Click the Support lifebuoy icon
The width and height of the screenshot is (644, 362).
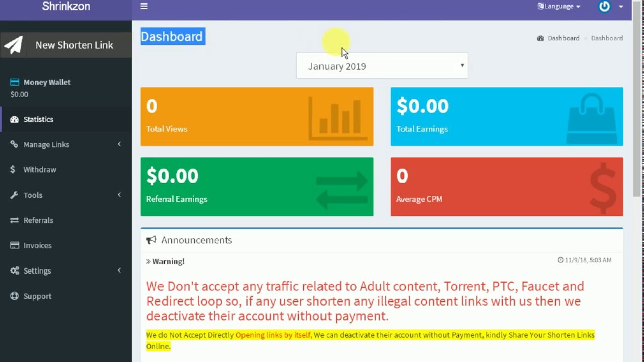tap(14, 296)
